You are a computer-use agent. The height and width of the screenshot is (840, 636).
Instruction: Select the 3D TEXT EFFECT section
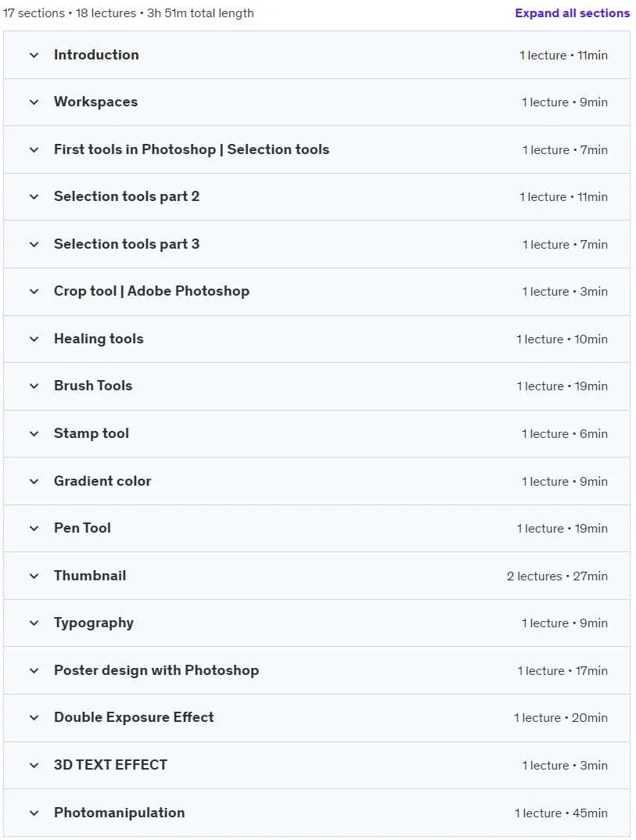pyautogui.click(x=110, y=765)
